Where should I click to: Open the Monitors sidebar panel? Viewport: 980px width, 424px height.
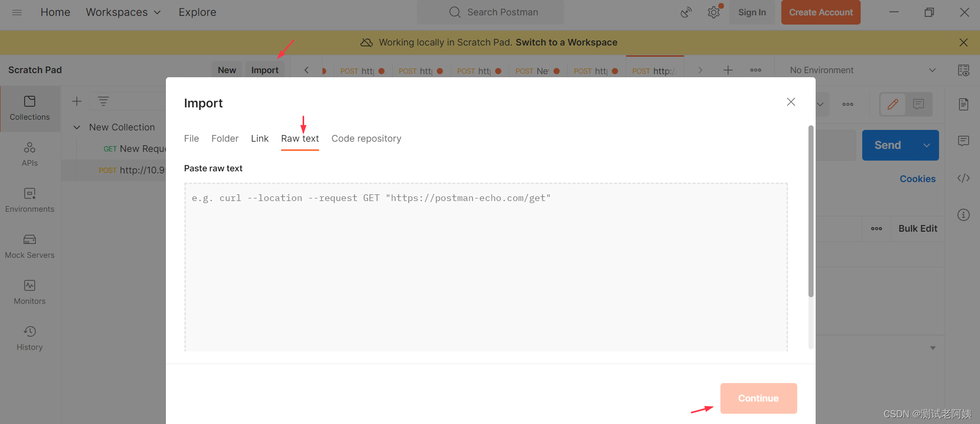tap(30, 293)
